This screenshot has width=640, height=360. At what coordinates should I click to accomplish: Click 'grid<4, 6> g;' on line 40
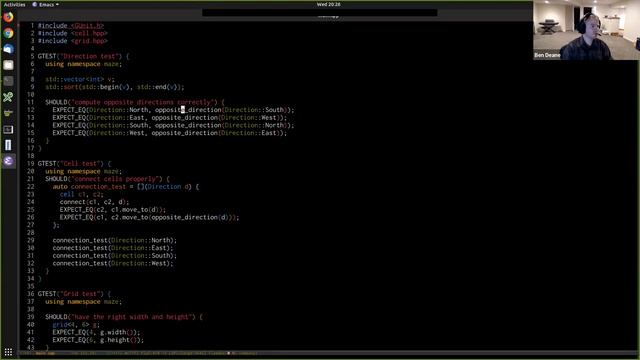click(x=76, y=324)
